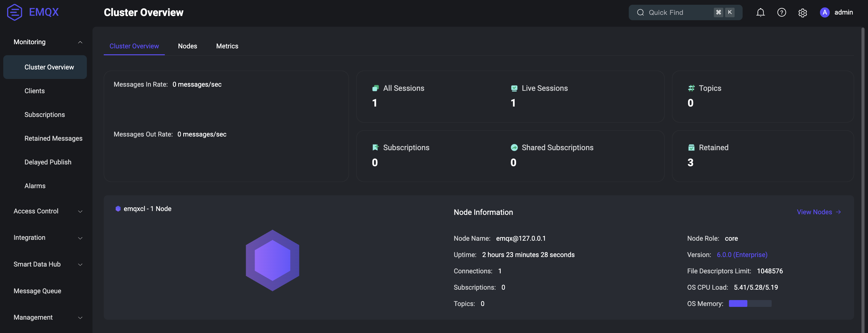This screenshot has height=333, width=868.
Task: Open the View Nodes link
Action: tap(818, 212)
